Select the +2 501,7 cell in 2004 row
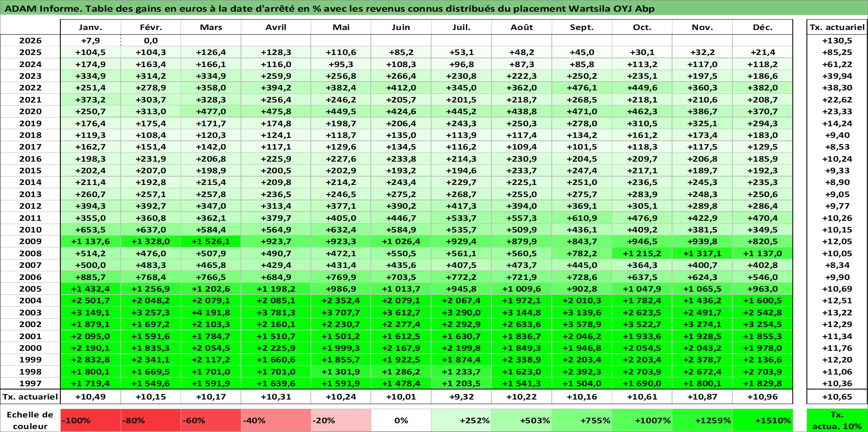This screenshot has width=868, height=432. point(91,300)
